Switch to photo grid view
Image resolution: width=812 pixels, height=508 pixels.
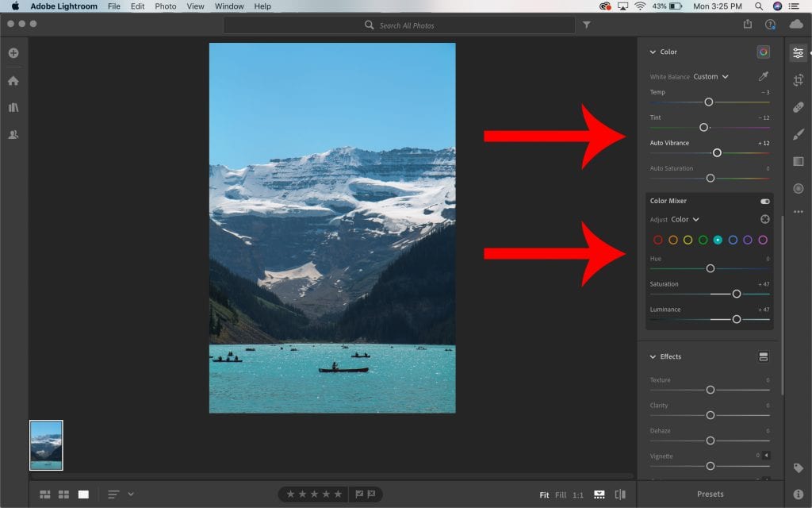45,495
